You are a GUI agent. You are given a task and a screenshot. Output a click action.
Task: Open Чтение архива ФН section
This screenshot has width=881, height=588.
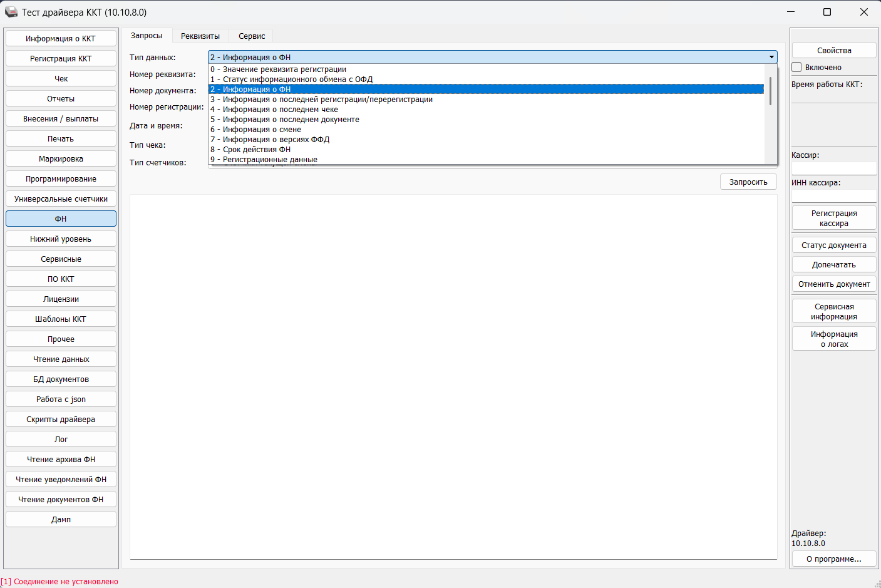click(61, 459)
